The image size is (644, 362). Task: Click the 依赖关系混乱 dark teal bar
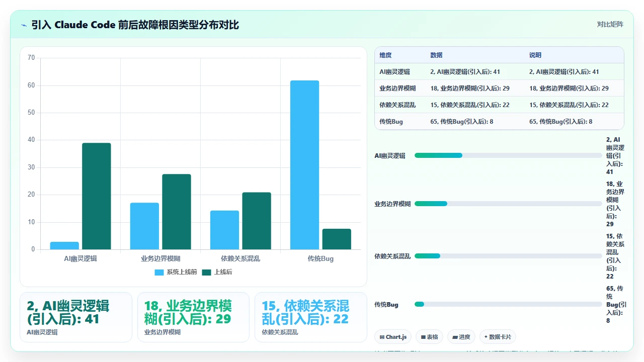point(257,221)
